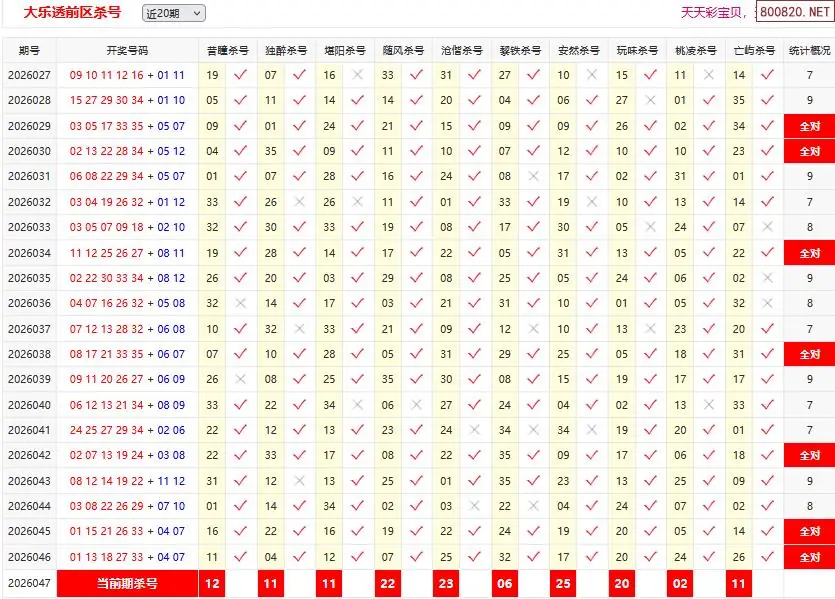Image resolution: width=835 pixels, height=599 pixels.
Task: Select the 开奖号码 column header
Action: coord(127,50)
